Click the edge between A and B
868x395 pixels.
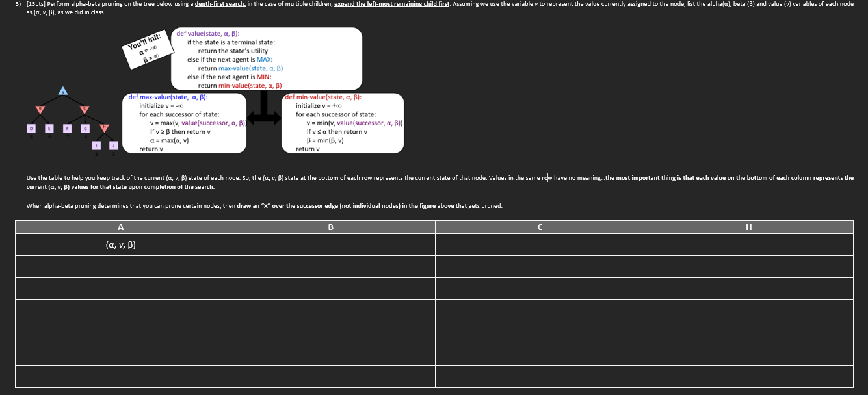(x=51, y=100)
